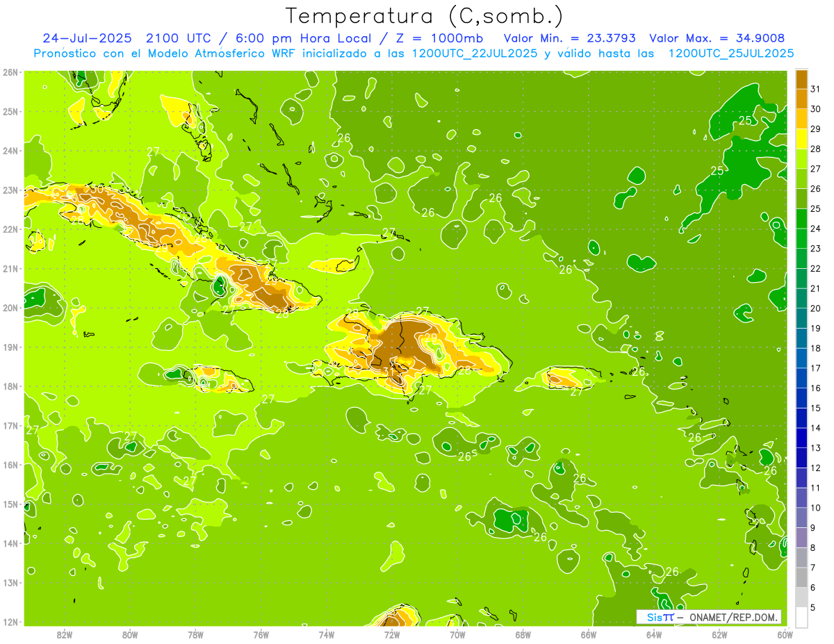The image size is (834, 644).
Task: Click the "14" value on the color scale
Action: (x=816, y=428)
